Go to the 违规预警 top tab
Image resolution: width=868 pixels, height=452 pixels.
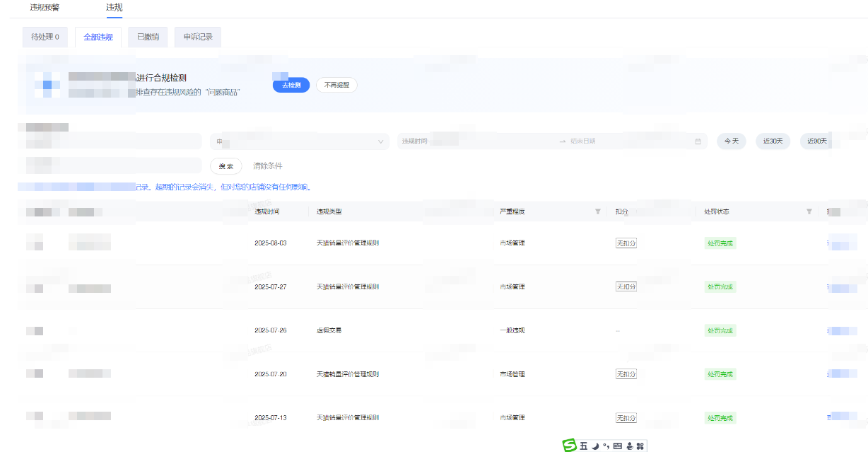point(45,7)
